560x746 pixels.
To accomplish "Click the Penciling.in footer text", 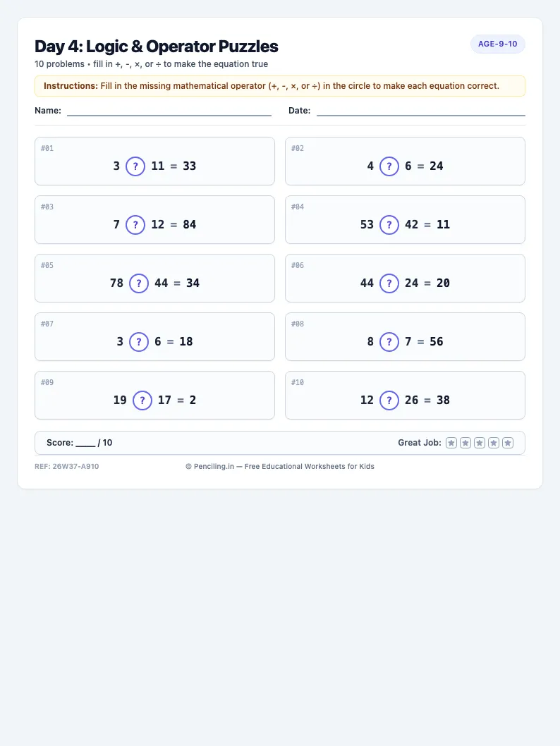I will 280,466.
